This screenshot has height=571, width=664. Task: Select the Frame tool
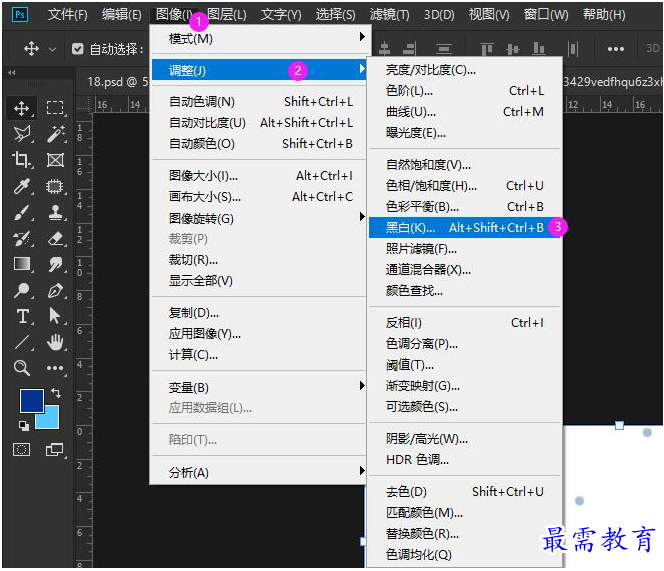click(55, 160)
